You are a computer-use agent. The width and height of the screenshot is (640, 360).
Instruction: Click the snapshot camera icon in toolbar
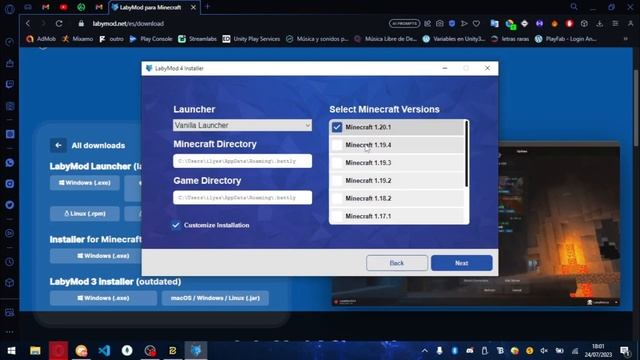click(x=440, y=24)
